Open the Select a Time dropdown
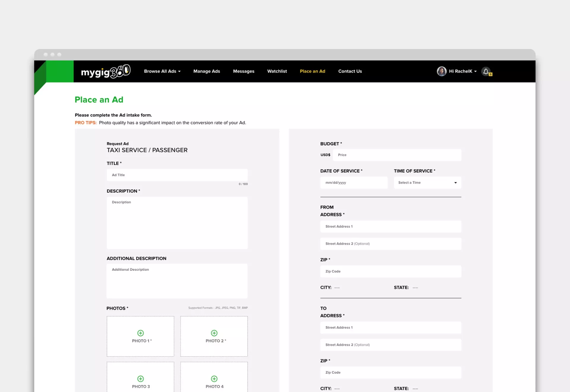The height and width of the screenshot is (392, 570). tap(427, 183)
